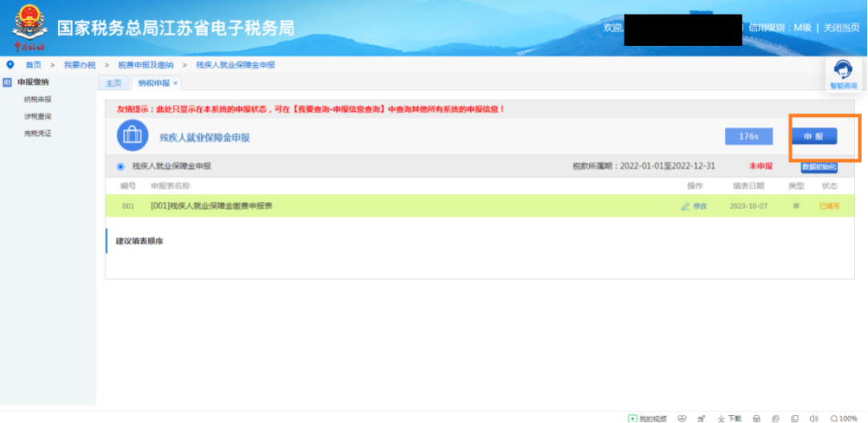Toggle the sound speaker icon in status bar
The height and width of the screenshot is (423, 868).
[x=813, y=418]
